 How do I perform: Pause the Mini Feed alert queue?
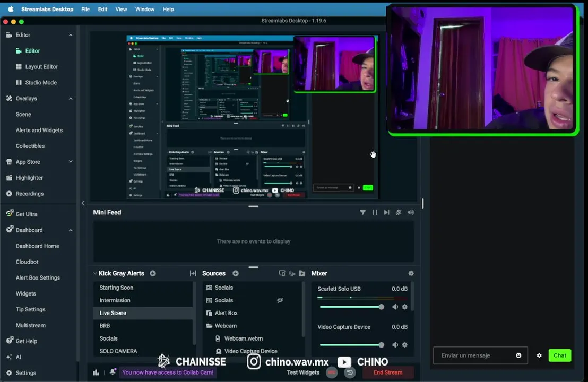click(x=375, y=212)
